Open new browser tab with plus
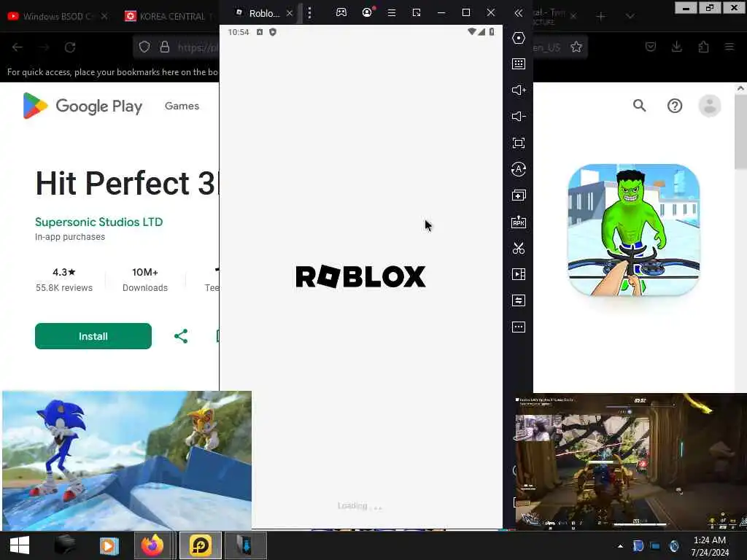747x560 pixels. (x=601, y=17)
